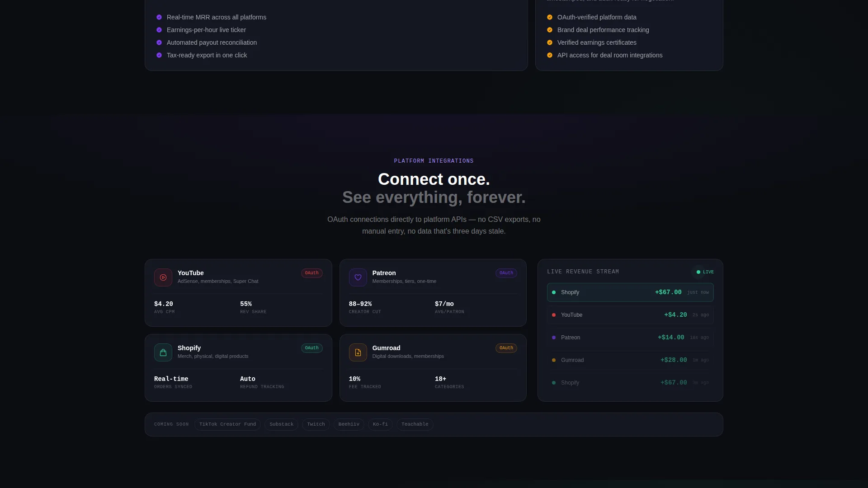This screenshot has height=488, width=868.
Task: Click the Patreon heart icon
Action: 358,277
